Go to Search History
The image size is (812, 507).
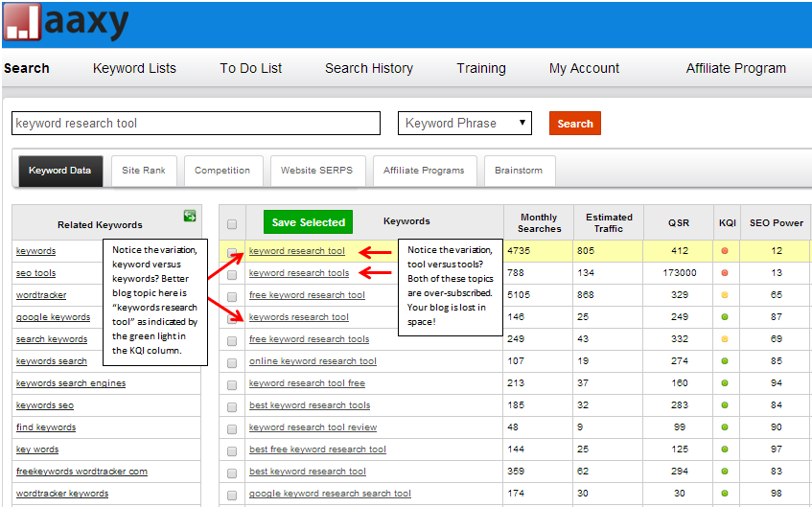[369, 68]
